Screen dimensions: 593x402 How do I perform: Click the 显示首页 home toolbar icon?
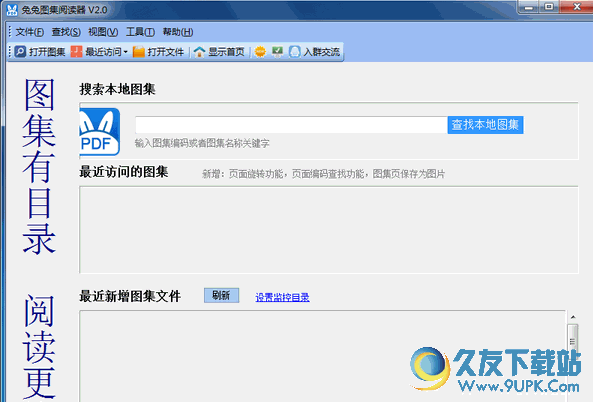click(199, 52)
